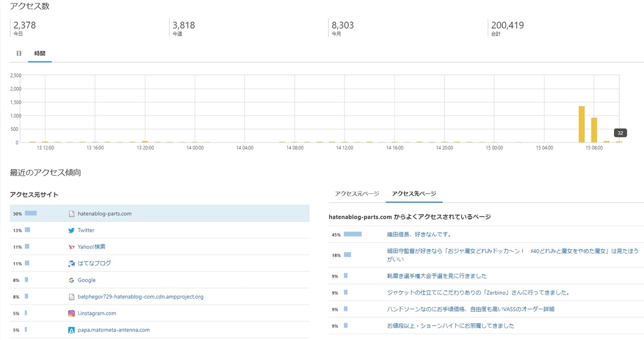Open belphegor729 ampproject.org referrer
The image size is (644, 340).
pyautogui.click(x=141, y=296)
